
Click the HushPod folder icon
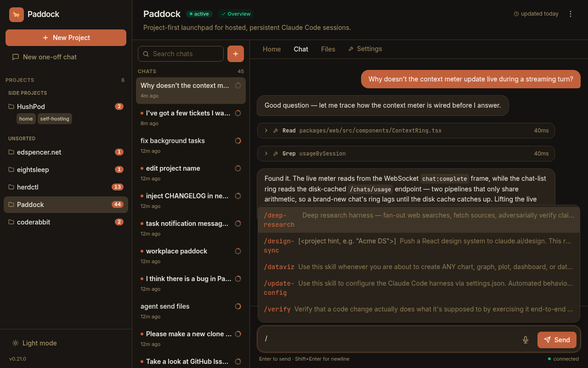pos(11,107)
